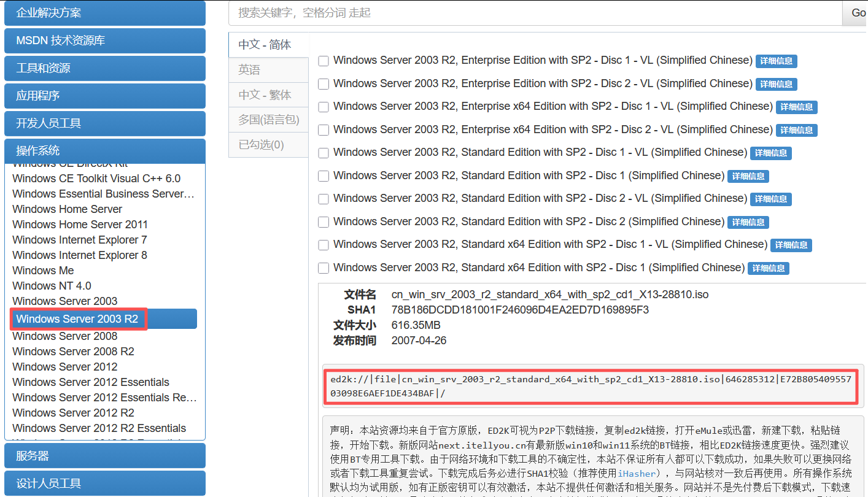Tick Standard x64 Edition Disc 1 VL checkbox
The image size is (868, 497).
[x=324, y=245]
